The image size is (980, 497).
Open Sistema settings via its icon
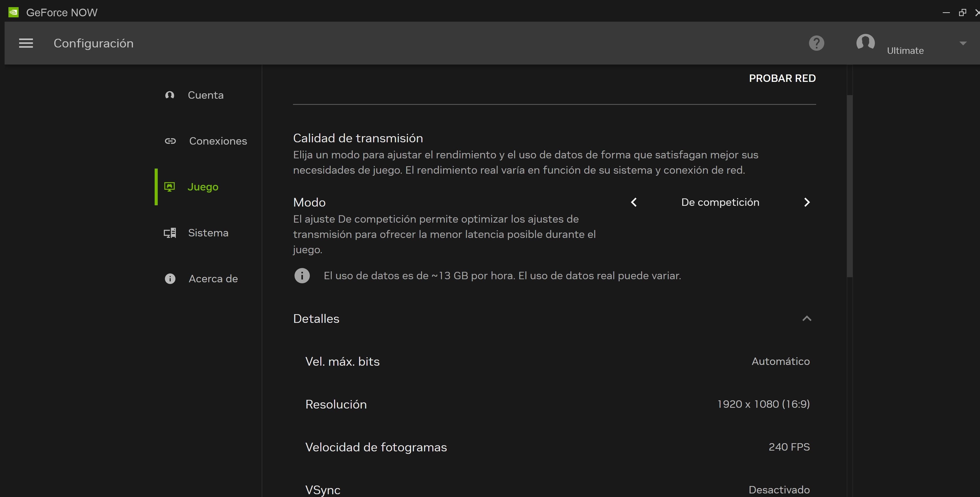click(x=170, y=232)
